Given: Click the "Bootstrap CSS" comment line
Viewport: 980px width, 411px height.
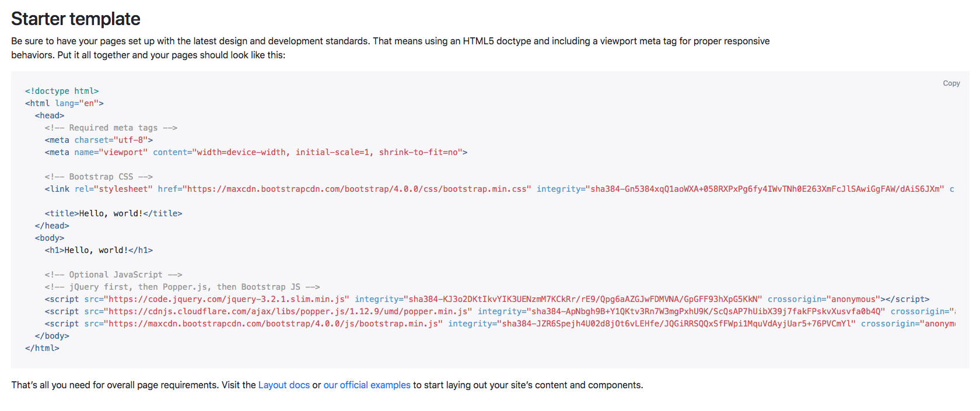Looking at the screenshot, I should pos(99,177).
